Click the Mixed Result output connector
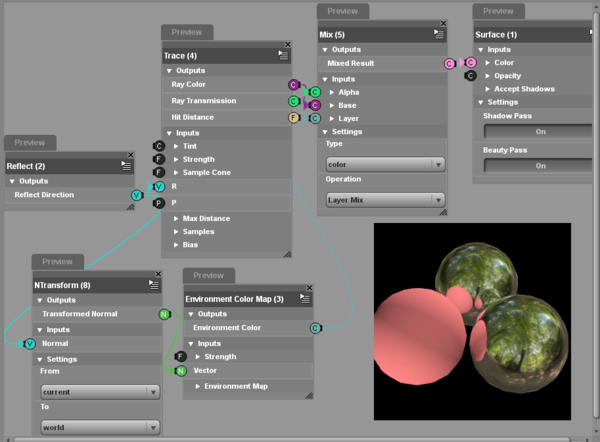The width and height of the screenshot is (600, 442). click(449, 64)
